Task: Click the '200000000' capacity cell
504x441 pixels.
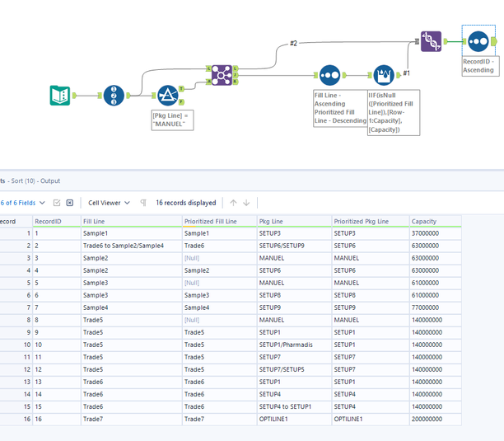Action: [x=436, y=419]
